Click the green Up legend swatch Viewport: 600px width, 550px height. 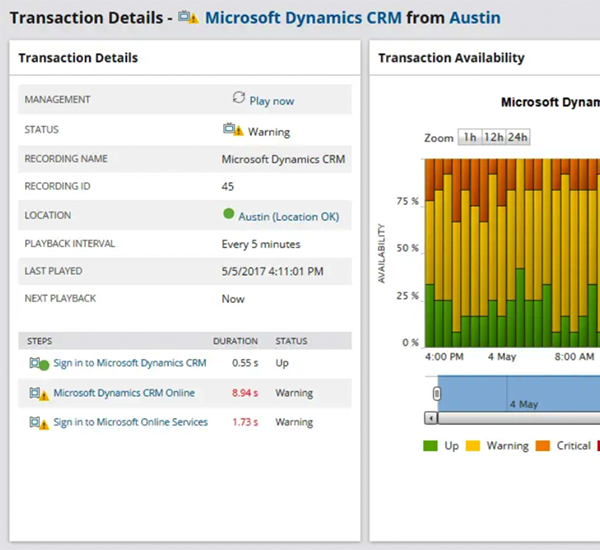pyautogui.click(x=430, y=446)
